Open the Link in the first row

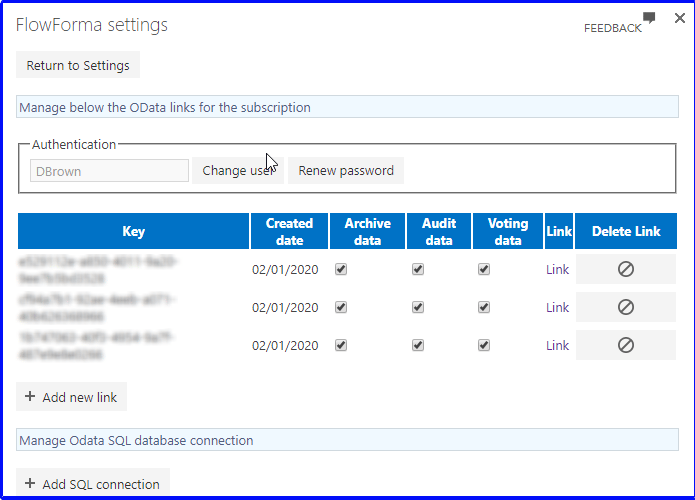pos(557,270)
